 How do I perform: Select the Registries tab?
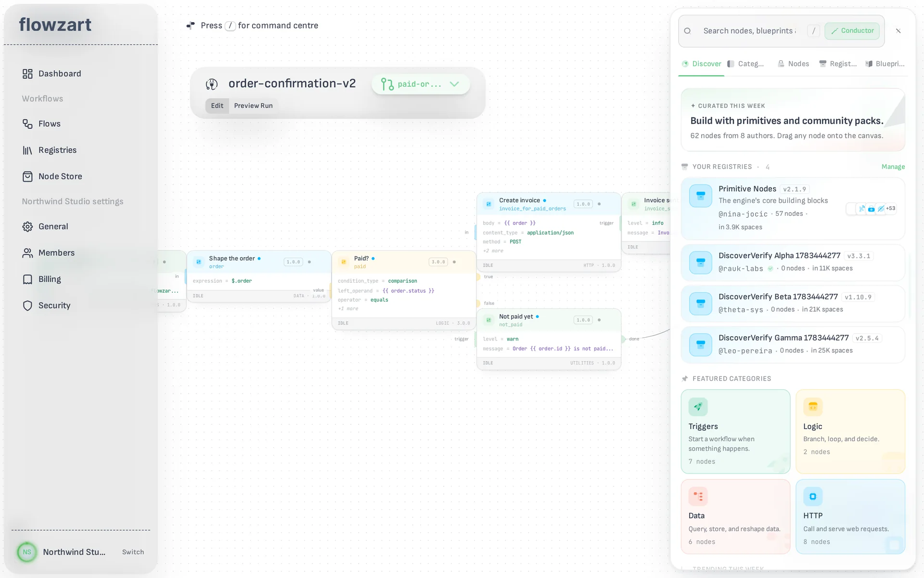(x=838, y=64)
